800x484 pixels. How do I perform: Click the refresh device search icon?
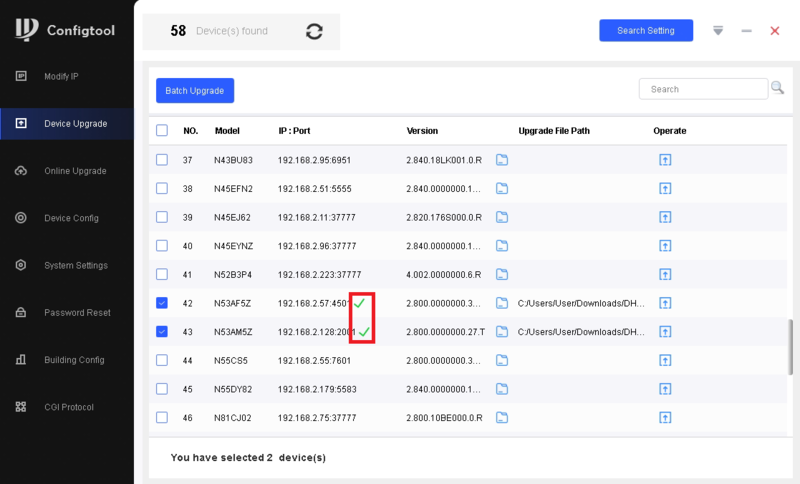pyautogui.click(x=314, y=31)
